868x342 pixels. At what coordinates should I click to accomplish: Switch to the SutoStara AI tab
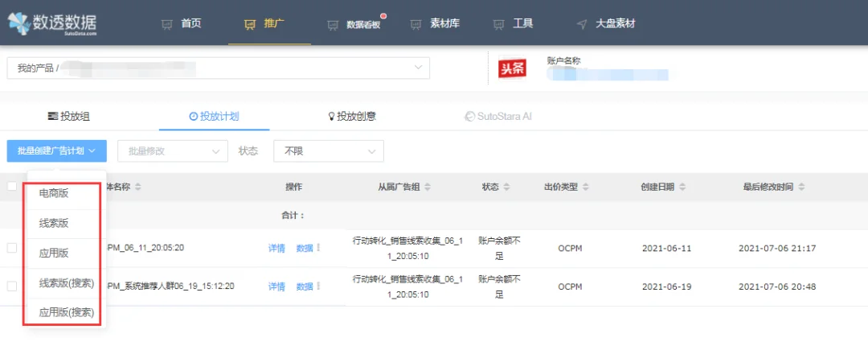[498, 117]
